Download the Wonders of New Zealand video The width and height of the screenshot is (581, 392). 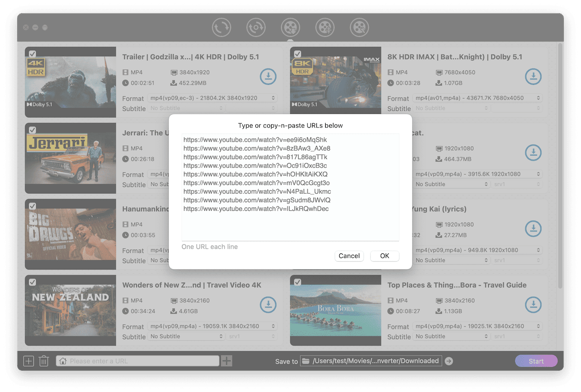pos(268,305)
